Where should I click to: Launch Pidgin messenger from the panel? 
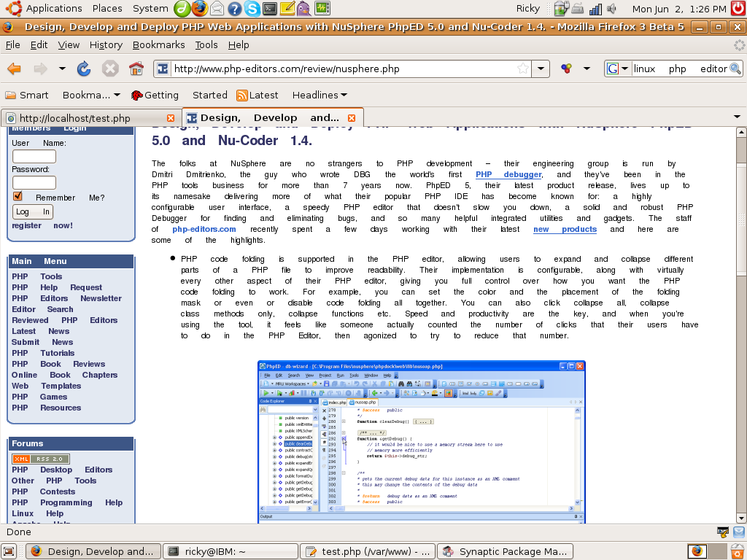(304, 9)
